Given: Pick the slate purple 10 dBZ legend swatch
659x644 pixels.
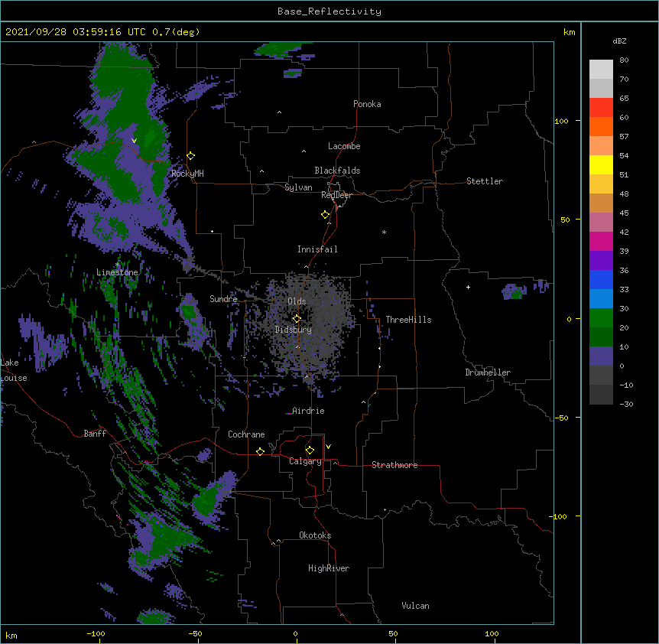Looking at the screenshot, I should [601, 356].
